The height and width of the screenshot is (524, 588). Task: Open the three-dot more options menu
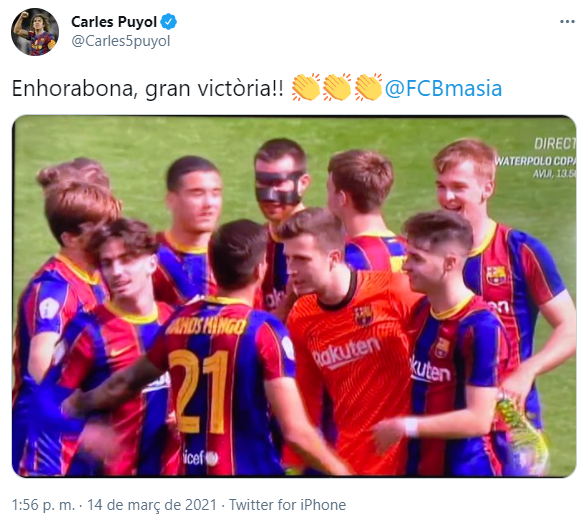[x=567, y=22]
